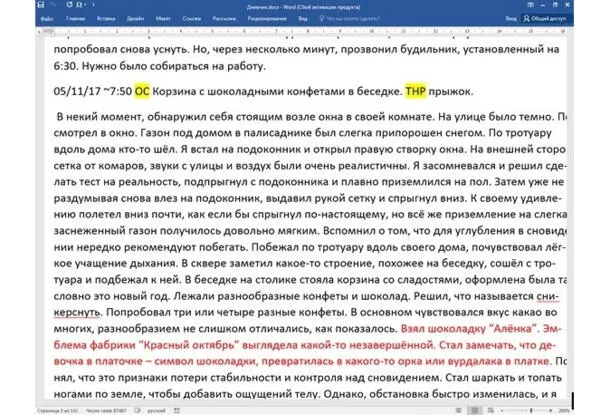Click the lightbulb Tell Me icon

click(x=322, y=18)
